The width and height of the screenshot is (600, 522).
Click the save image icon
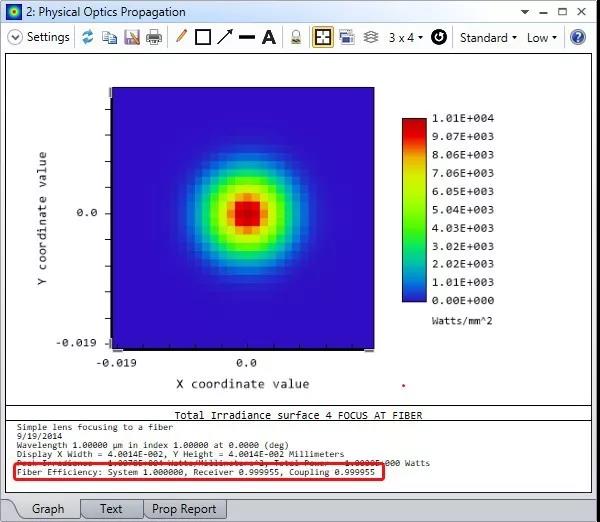(131, 37)
